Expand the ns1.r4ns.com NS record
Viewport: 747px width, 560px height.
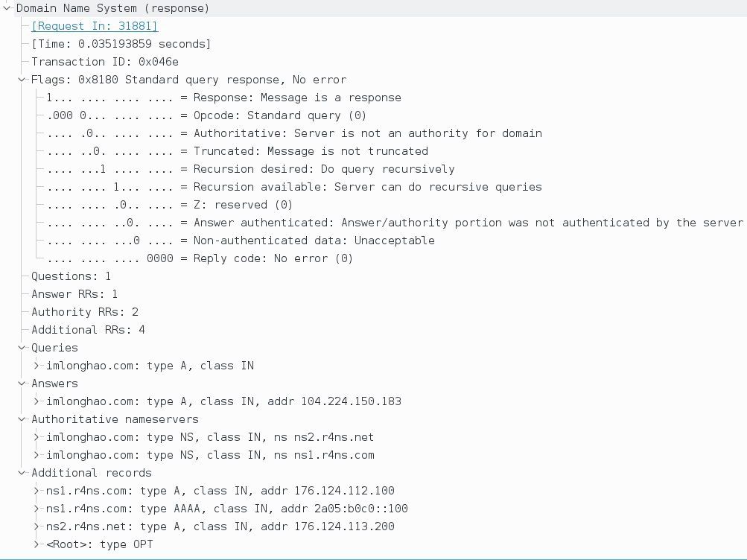(x=37, y=455)
